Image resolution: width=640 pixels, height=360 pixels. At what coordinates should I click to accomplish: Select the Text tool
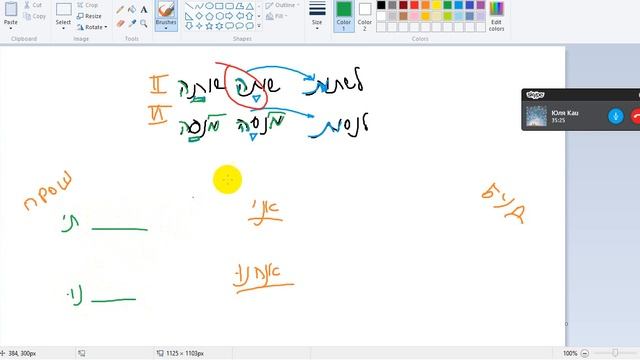144,9
